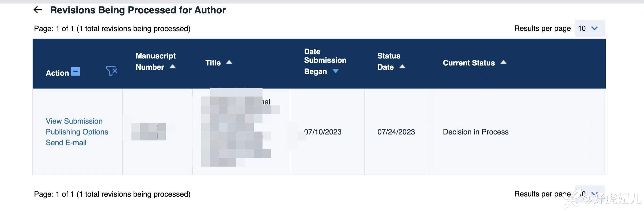Viewport: 644px width, 211px height.
Task: Sort by Manuscript Number ascending arrow
Action: point(173,66)
